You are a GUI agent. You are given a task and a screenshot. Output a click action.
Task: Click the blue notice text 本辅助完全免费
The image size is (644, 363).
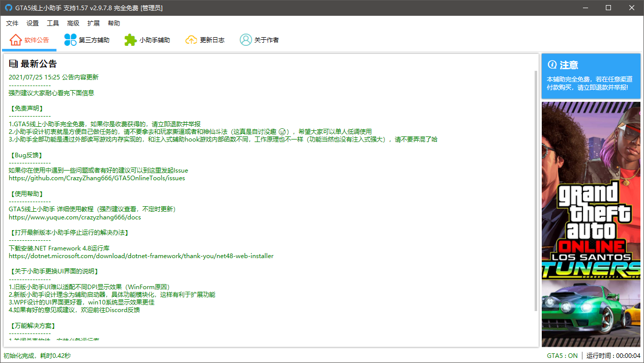coord(590,83)
